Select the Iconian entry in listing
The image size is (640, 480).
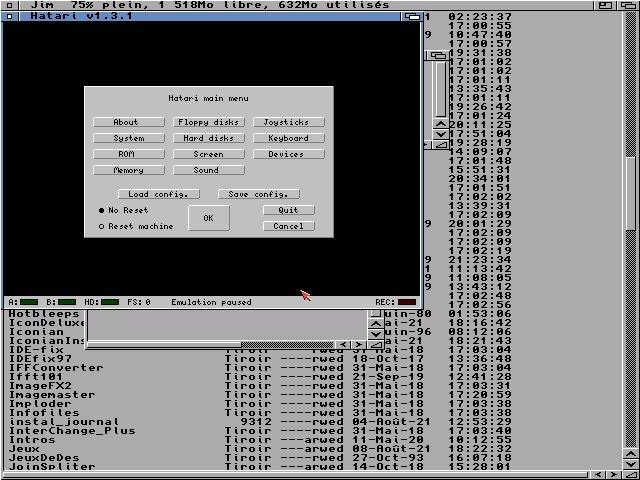tap(36, 332)
